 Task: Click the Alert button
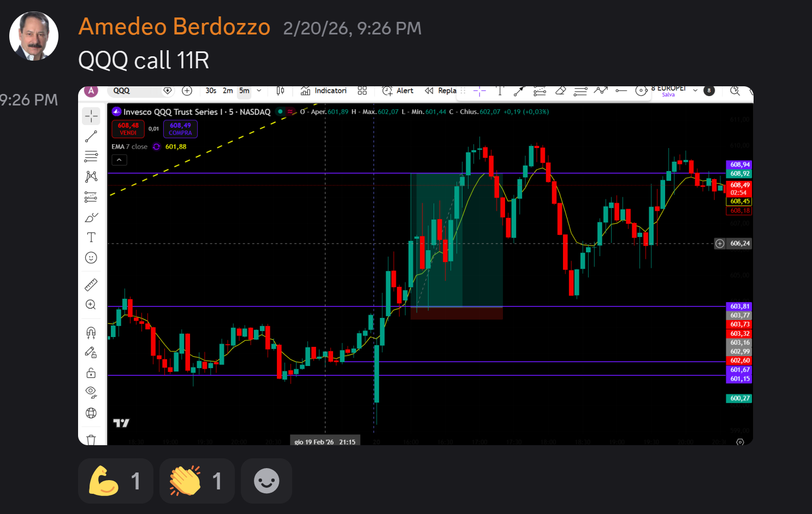tap(398, 91)
